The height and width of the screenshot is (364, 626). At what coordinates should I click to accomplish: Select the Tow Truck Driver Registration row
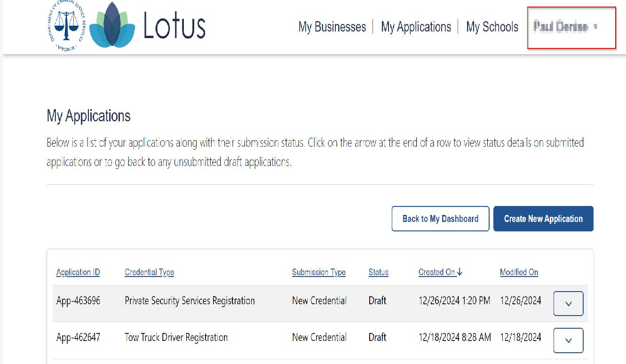pos(176,338)
